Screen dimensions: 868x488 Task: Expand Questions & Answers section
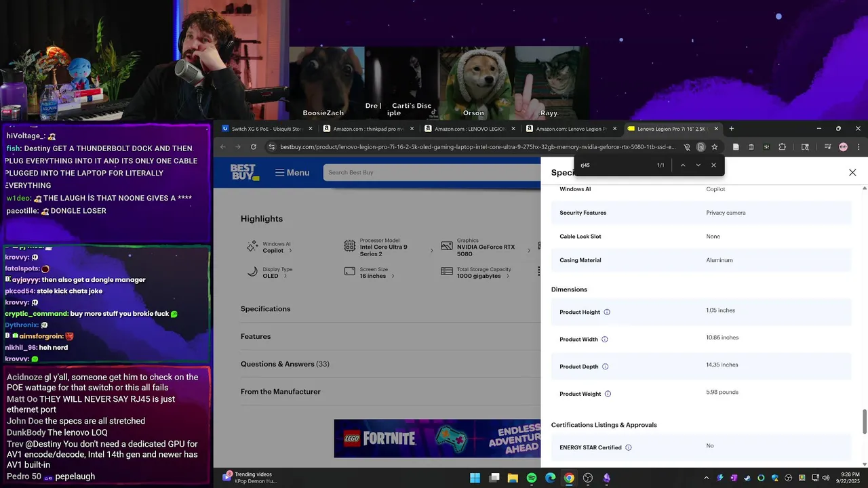pos(391,364)
